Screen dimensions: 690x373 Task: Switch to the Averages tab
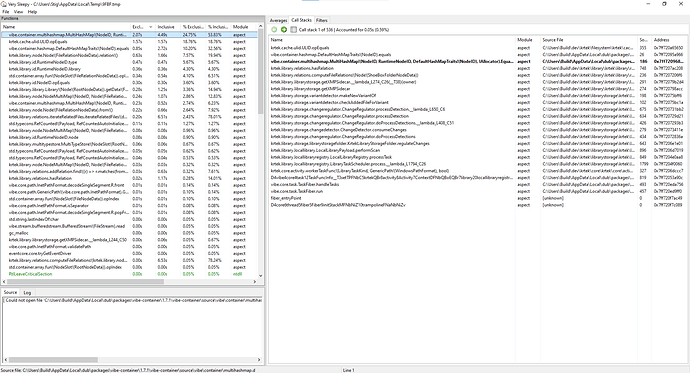point(278,20)
